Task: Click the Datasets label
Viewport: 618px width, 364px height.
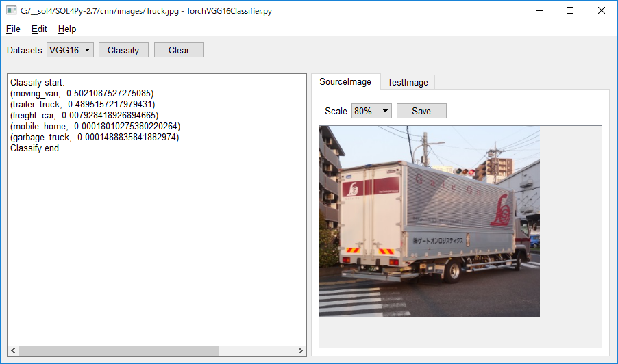Action: pyautogui.click(x=25, y=51)
